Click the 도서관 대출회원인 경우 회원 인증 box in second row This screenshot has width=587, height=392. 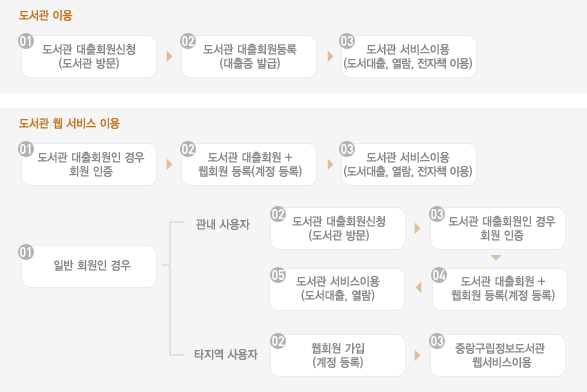[x=89, y=164]
